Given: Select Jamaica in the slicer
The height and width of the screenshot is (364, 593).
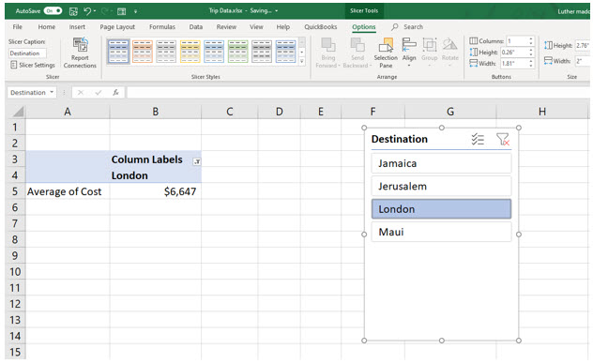Looking at the screenshot, I should [441, 163].
